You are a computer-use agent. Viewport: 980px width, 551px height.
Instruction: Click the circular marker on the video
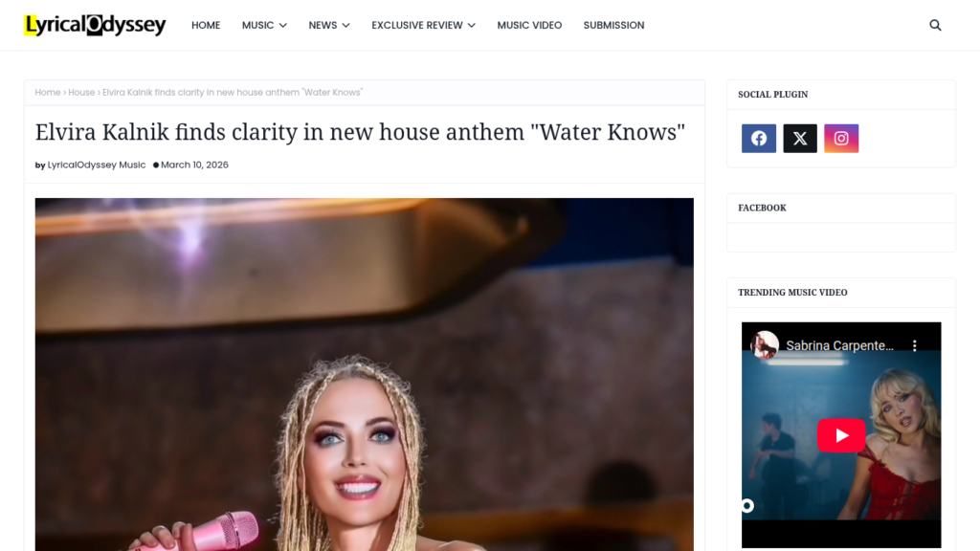(747, 505)
